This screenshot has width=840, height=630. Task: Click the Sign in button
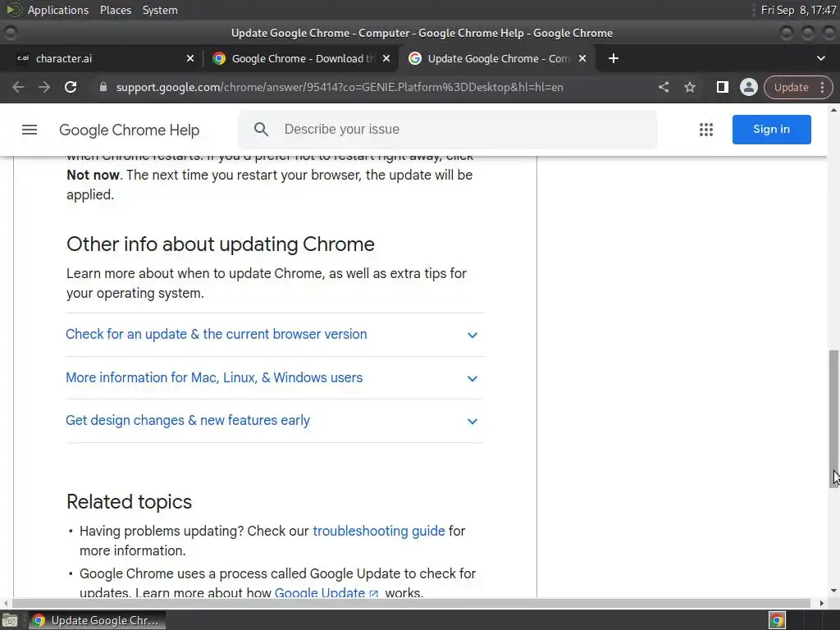click(771, 129)
